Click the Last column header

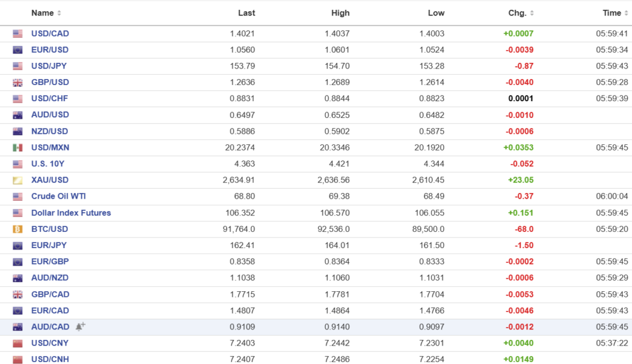(246, 13)
